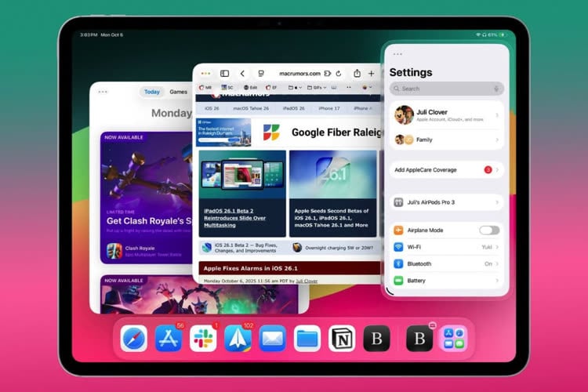
Task: Tap microphone icon in Settings search
Action: pos(495,89)
